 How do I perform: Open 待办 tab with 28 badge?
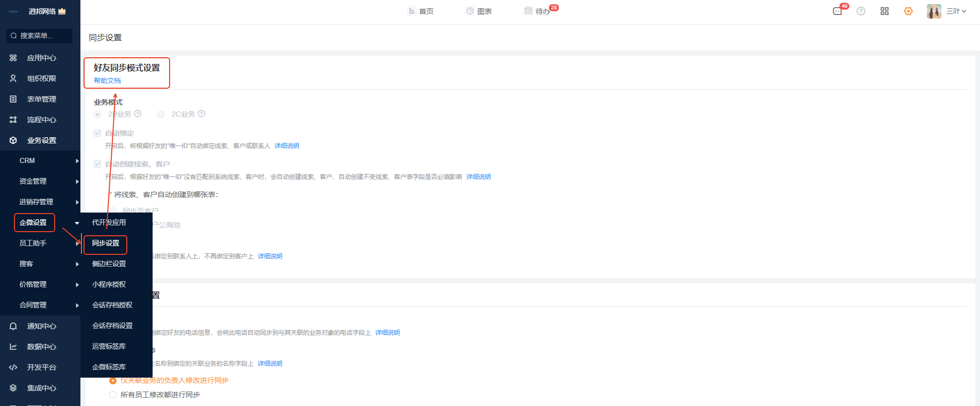click(538, 11)
